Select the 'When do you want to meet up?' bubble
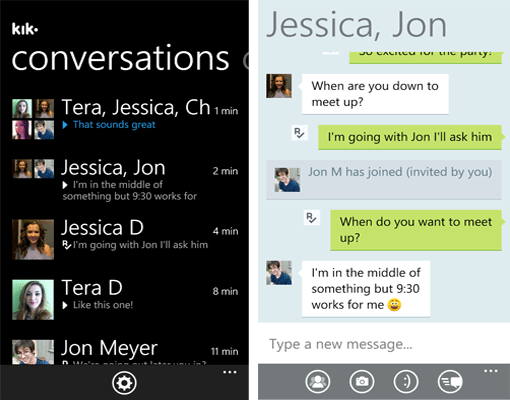Viewport: 510px width, 400px height. [x=416, y=230]
